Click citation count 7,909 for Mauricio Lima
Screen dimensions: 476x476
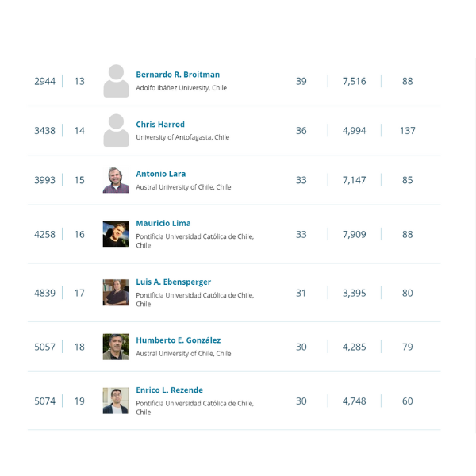click(355, 234)
